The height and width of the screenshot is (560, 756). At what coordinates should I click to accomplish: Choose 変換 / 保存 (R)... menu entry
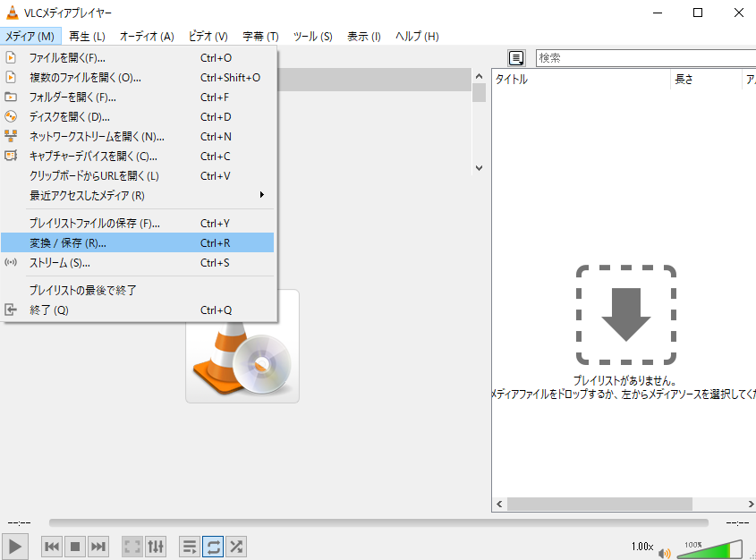click(x=138, y=243)
